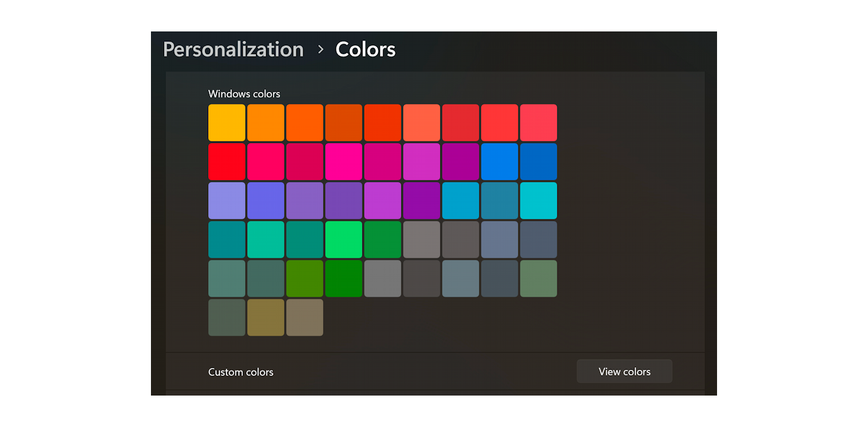Select the bright magenta pink swatch
Screen dimensions: 868x427
[343, 161]
